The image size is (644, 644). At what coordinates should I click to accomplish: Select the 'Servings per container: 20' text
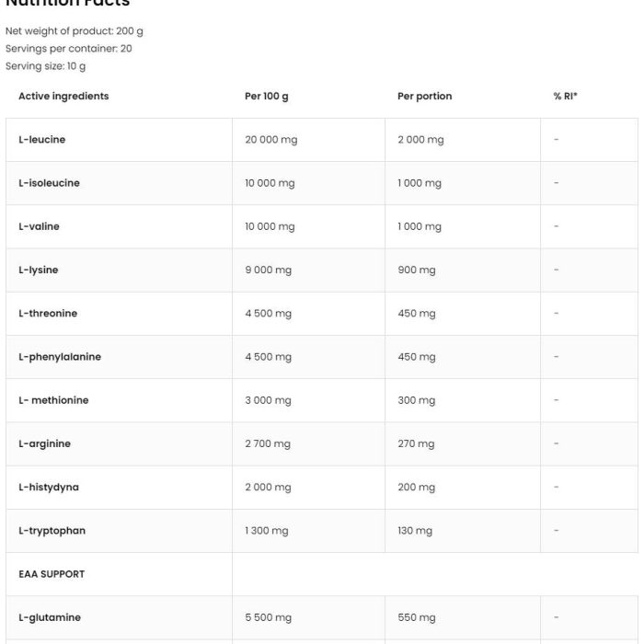point(69,49)
